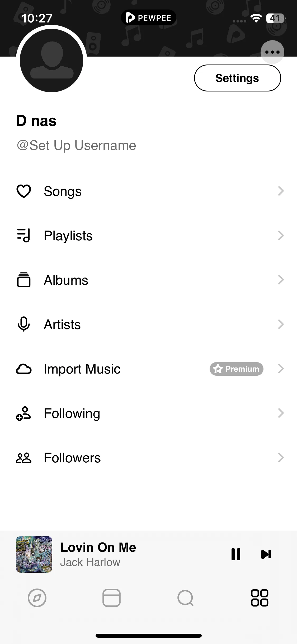297x644 pixels.
Task: Open the Lovin On Me album artwork
Action: coord(34,554)
